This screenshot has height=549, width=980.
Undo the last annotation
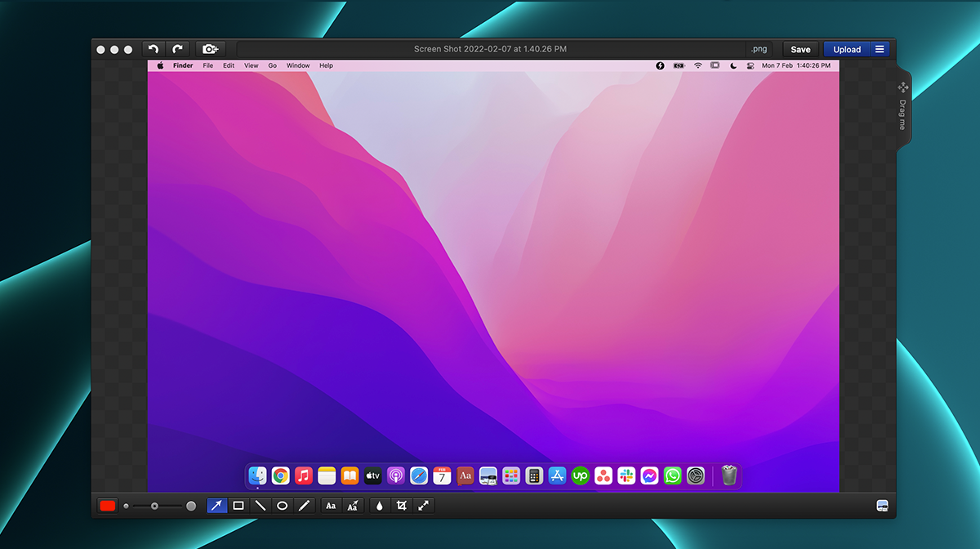pyautogui.click(x=154, y=49)
